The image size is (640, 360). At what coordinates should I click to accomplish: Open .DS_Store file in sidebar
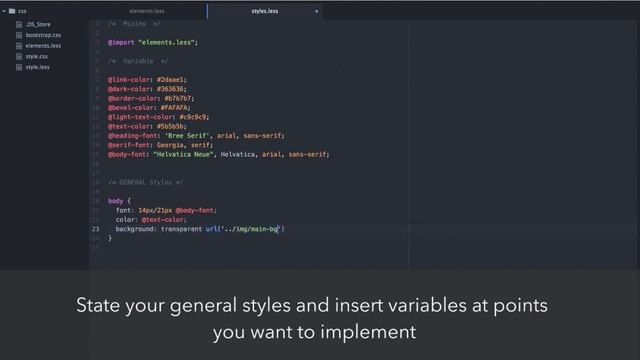click(x=38, y=24)
